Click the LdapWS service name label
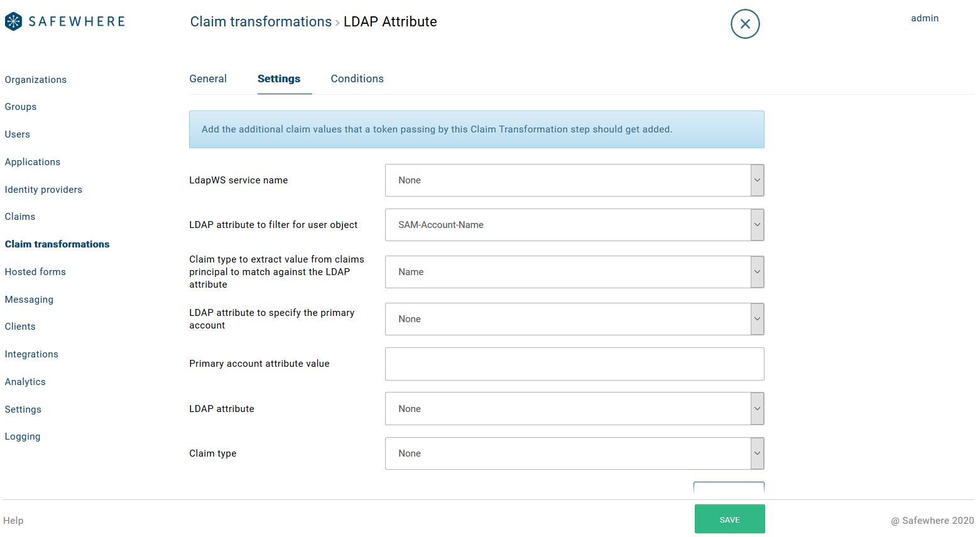The image size is (980, 537). click(239, 180)
